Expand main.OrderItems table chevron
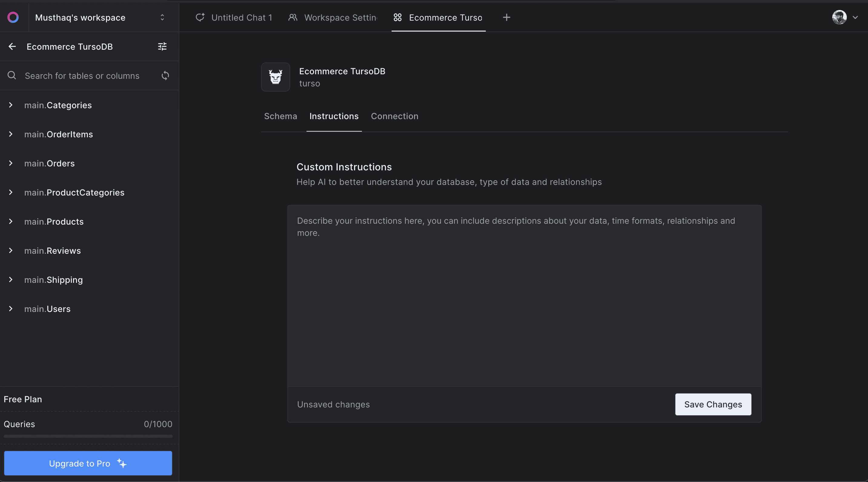868x482 pixels. point(11,134)
